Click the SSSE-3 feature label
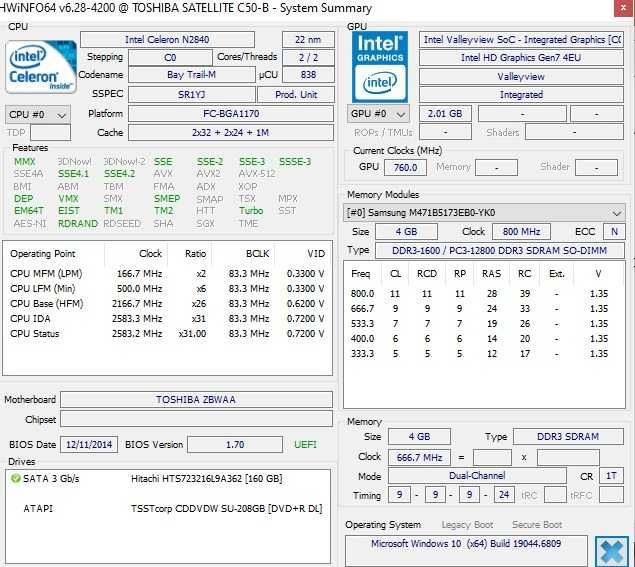635x567 pixels. coord(295,162)
